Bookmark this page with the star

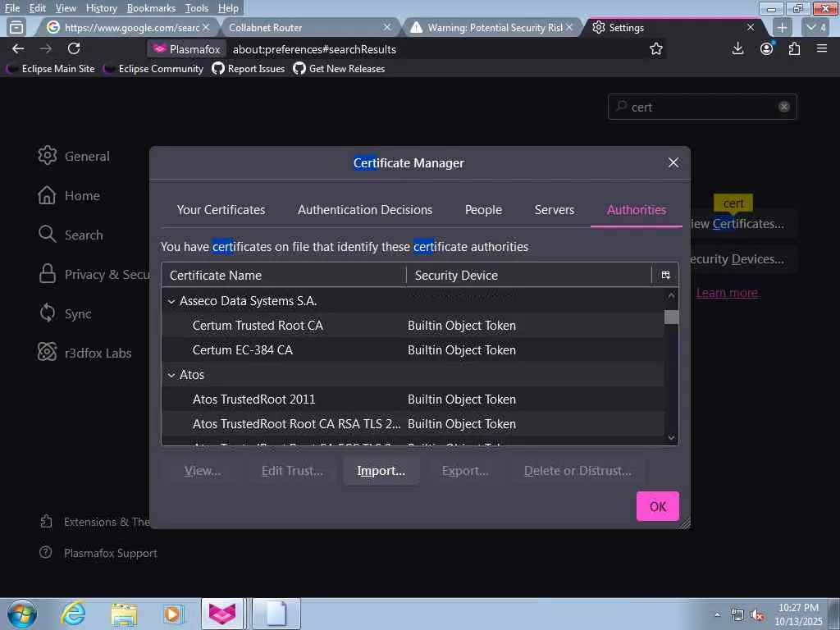point(655,48)
